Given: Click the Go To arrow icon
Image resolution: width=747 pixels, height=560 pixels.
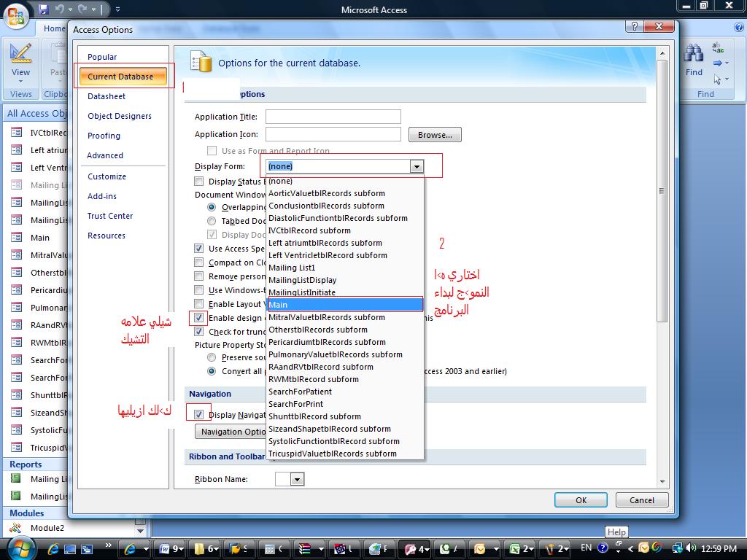Looking at the screenshot, I should (x=718, y=63).
